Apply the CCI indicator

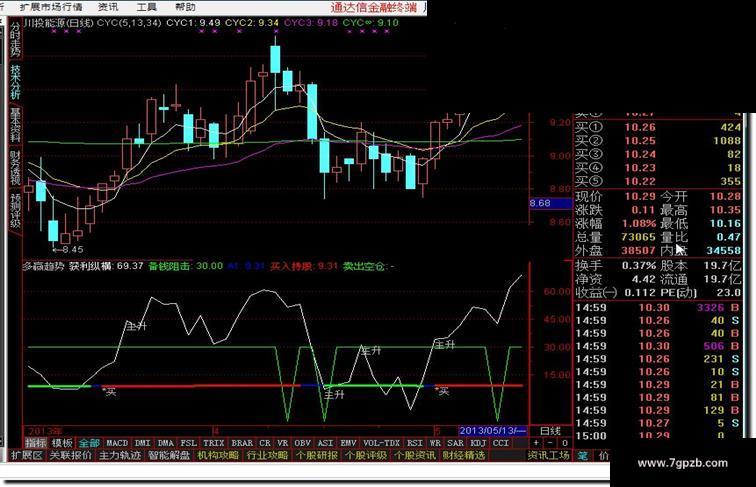click(x=501, y=443)
